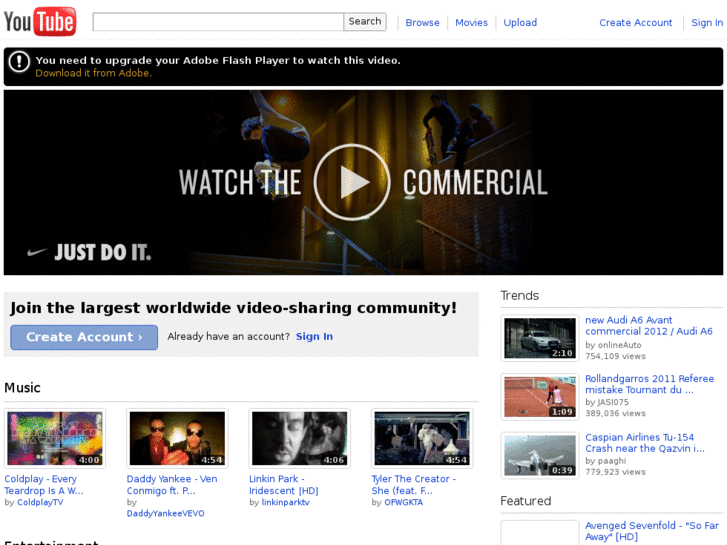
Task: Click the 'JUST DO IT.' slogan text
Action: tap(103, 252)
